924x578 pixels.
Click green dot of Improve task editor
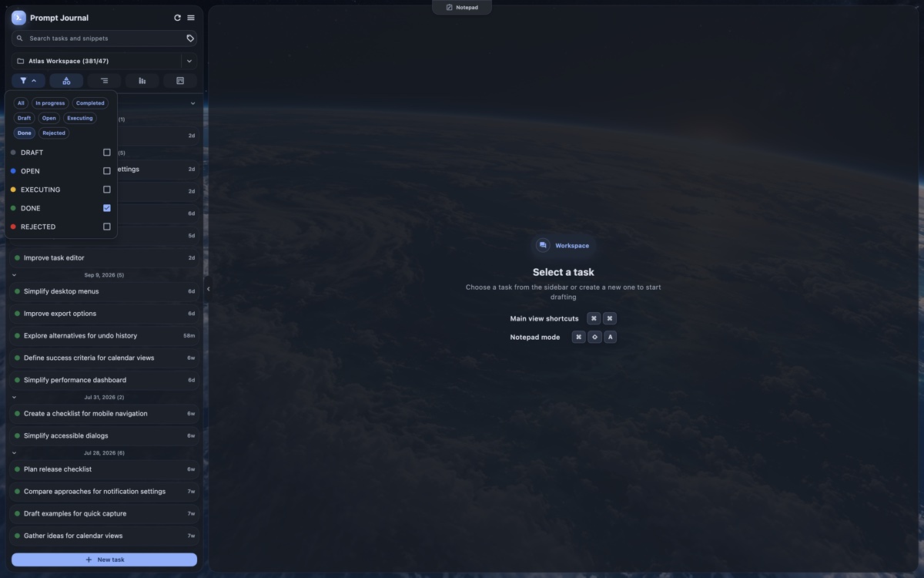click(x=17, y=258)
